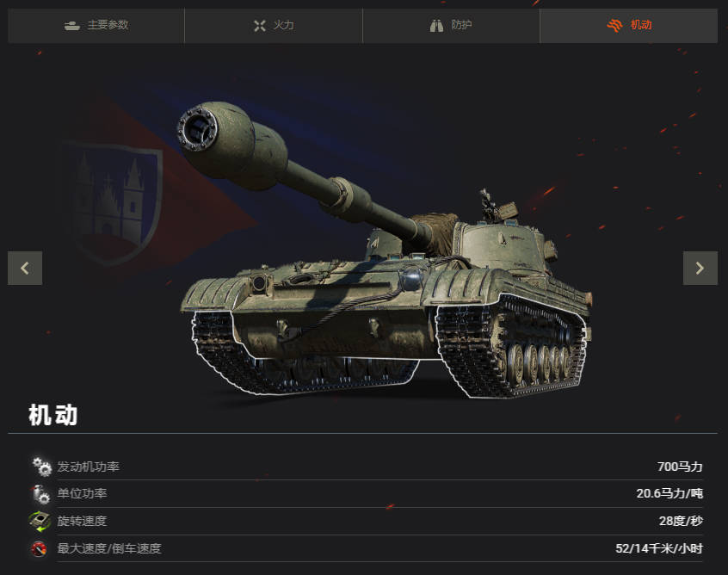Click the Czech coat of arms emblem

(x=111, y=202)
